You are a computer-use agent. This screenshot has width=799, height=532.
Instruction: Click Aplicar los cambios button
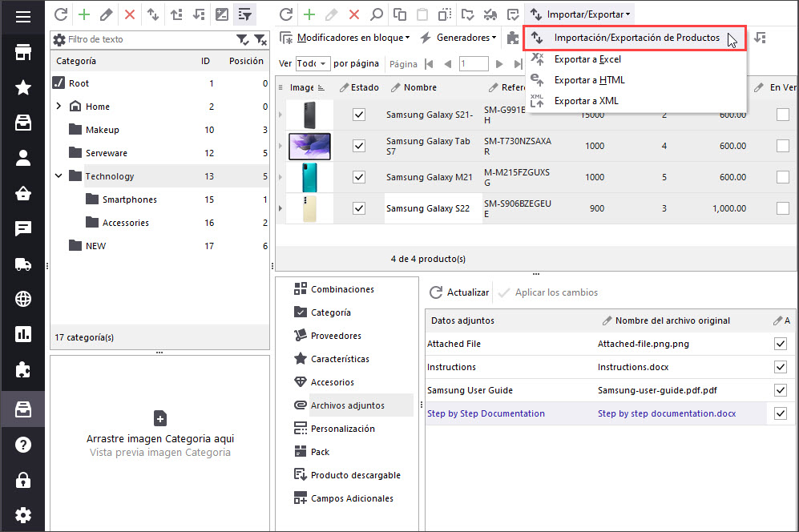pos(548,292)
